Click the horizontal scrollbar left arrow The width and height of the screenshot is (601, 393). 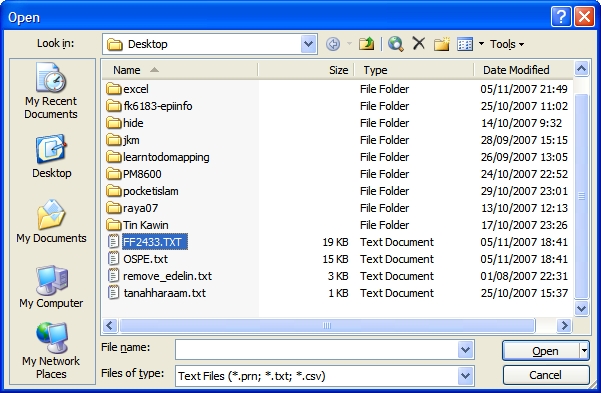click(x=110, y=326)
